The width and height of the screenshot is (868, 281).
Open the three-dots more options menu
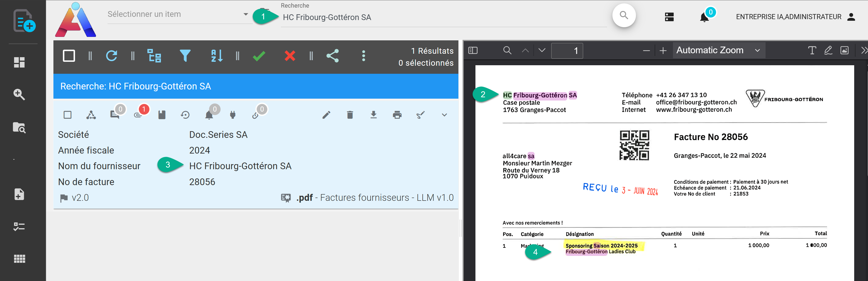[363, 56]
